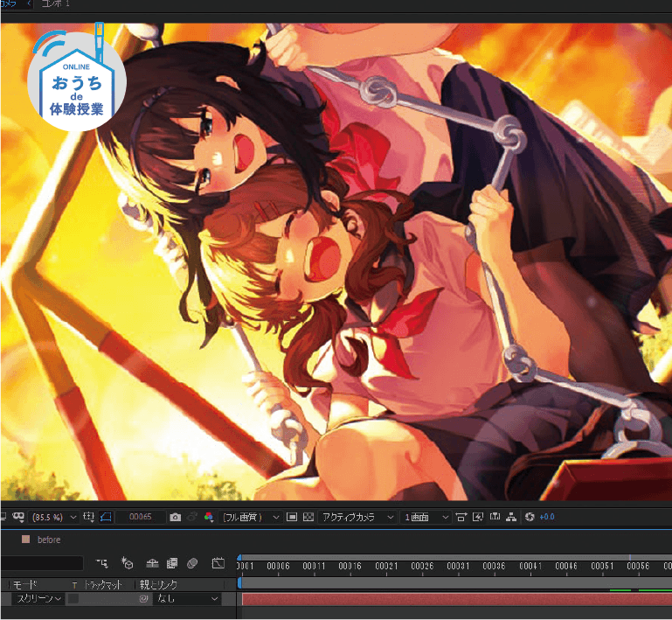Click the Reset Exposure icon
This screenshot has height=620, width=672.
530,517
